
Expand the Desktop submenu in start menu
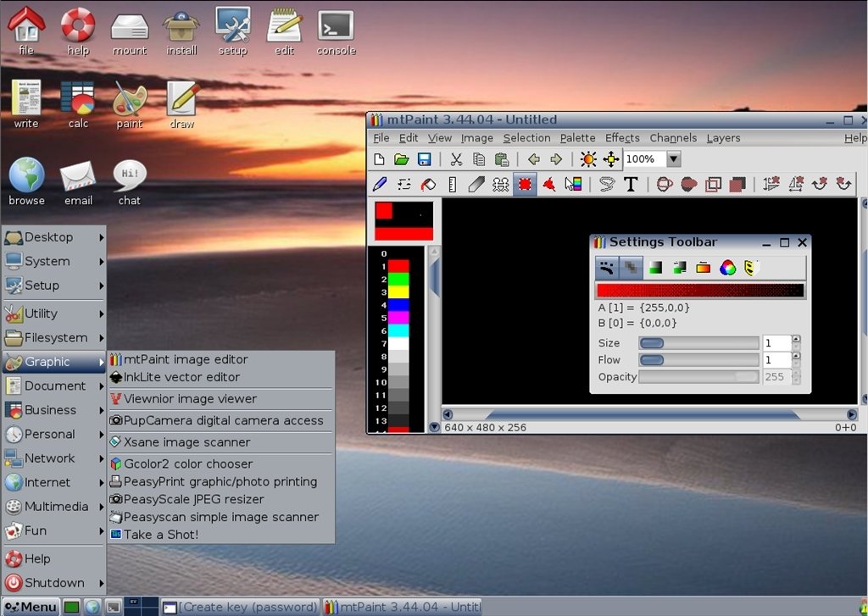coord(53,237)
